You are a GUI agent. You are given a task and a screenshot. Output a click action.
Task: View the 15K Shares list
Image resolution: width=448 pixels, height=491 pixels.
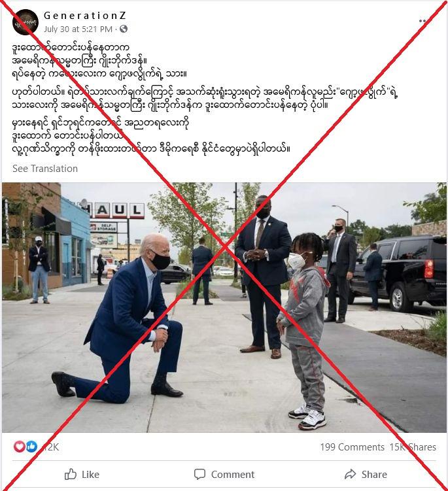tap(413, 447)
